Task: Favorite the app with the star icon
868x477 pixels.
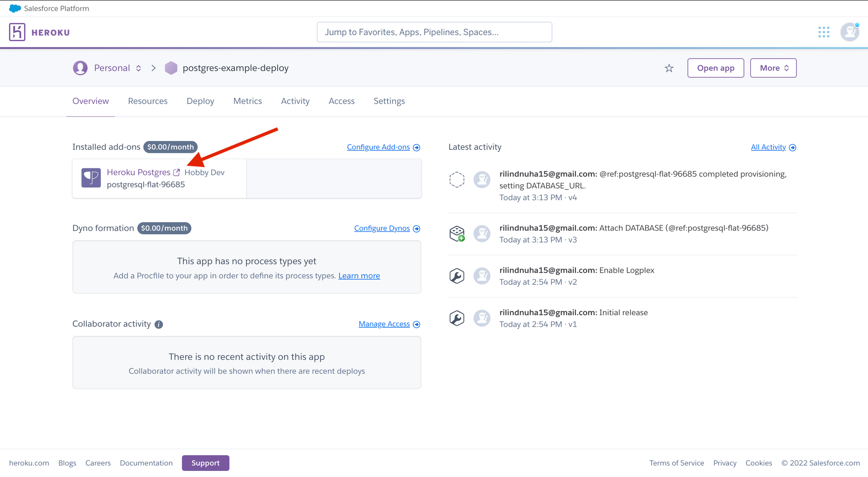Action: click(669, 68)
